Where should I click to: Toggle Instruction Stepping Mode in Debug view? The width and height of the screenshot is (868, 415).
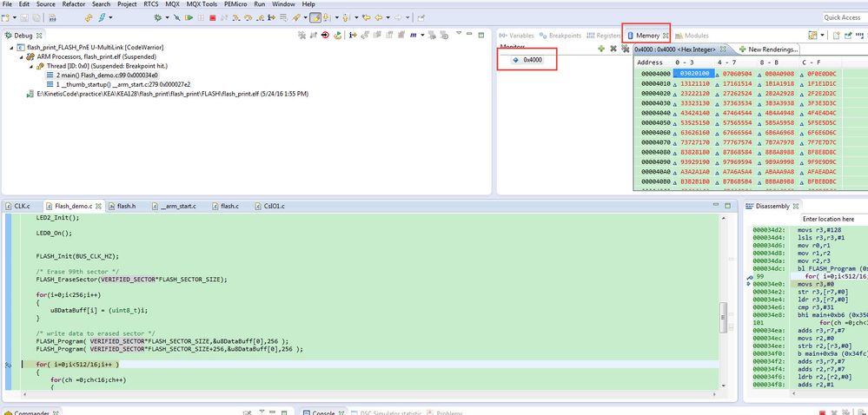(353, 36)
